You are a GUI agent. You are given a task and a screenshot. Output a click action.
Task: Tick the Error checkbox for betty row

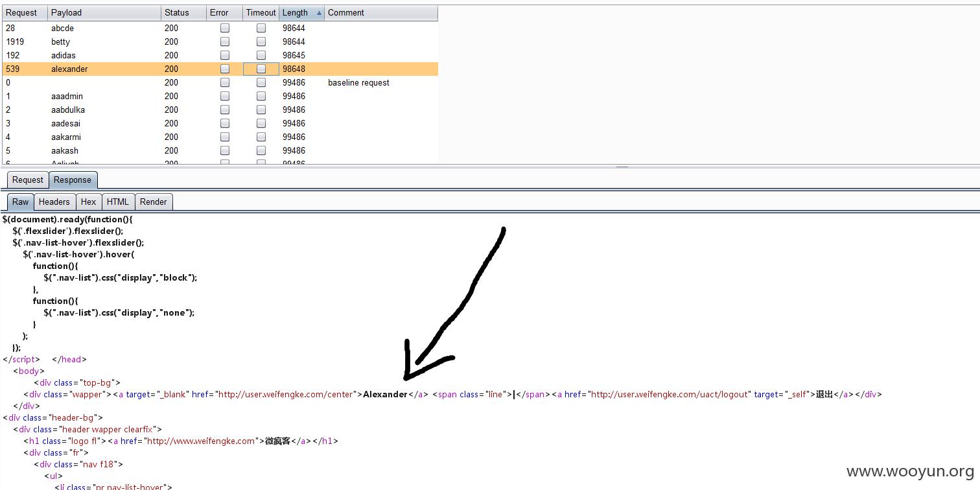point(225,41)
